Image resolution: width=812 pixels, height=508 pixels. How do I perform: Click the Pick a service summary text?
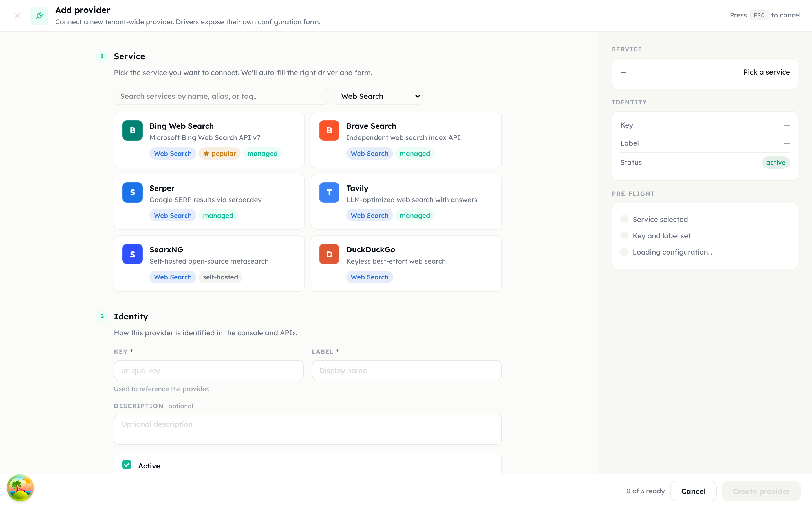766,72
